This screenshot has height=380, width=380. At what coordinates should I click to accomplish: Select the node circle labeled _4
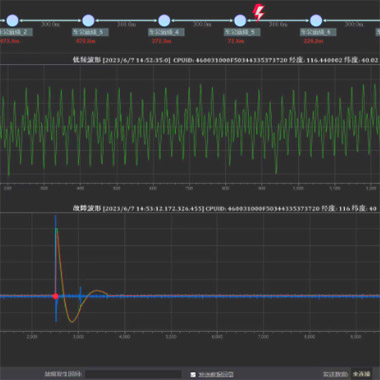(x=164, y=21)
